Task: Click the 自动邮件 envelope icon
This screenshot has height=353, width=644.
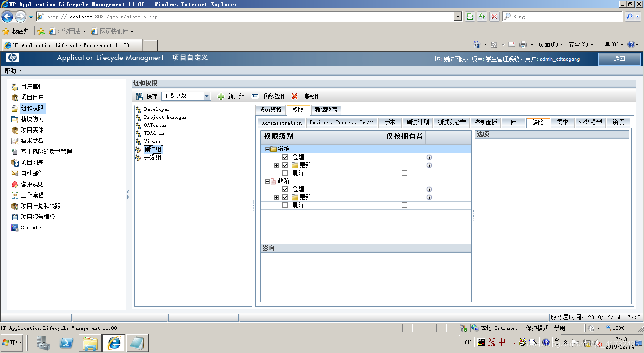Action: [x=15, y=174]
